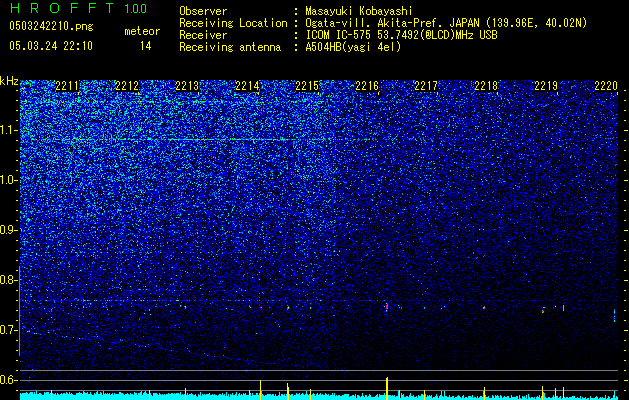Image resolution: width=629 pixels, height=400 pixels.
Task: Select the ICOM IC-575 53.7492 MHz USB text
Action: tap(402, 35)
